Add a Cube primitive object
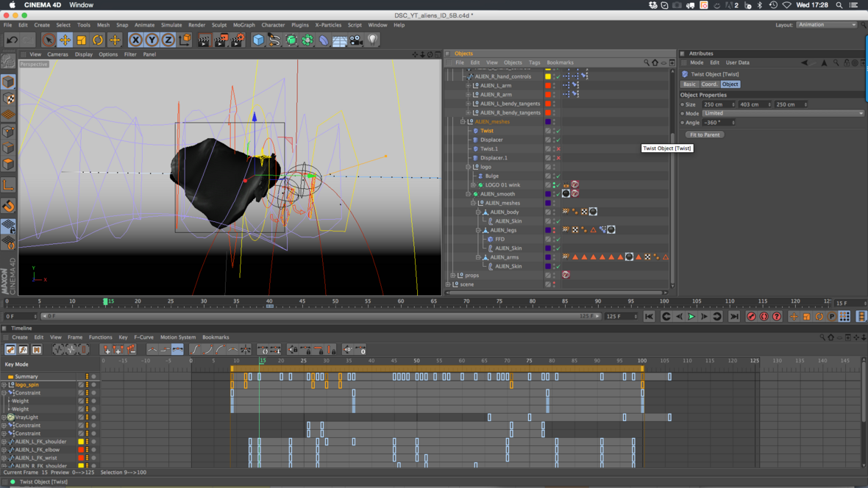 click(258, 40)
